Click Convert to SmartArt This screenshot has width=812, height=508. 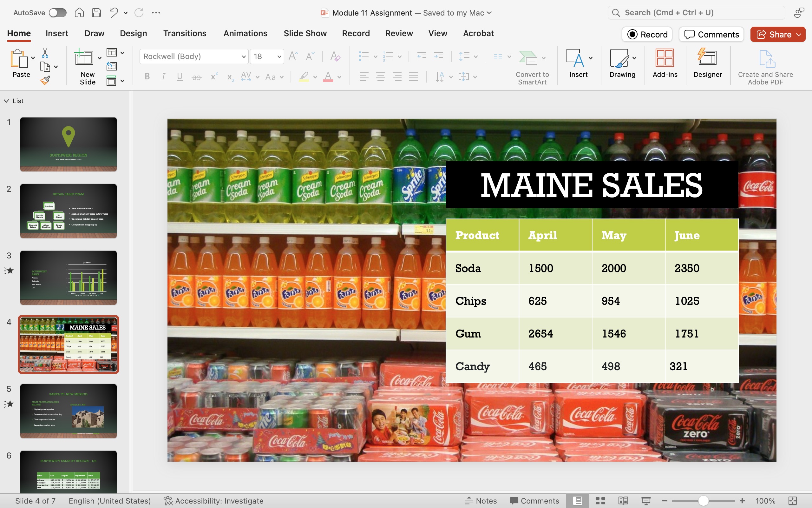(532, 67)
